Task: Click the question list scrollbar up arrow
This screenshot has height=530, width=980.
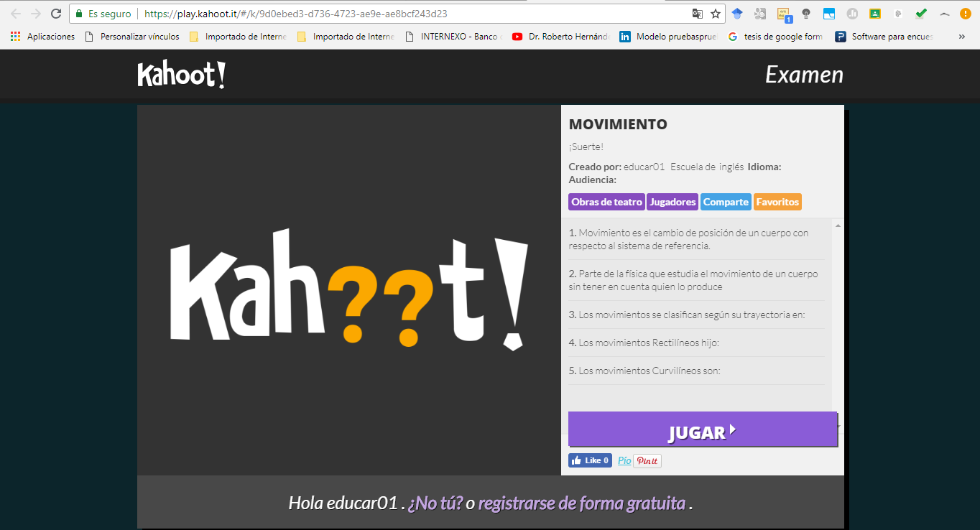Action: click(838, 226)
